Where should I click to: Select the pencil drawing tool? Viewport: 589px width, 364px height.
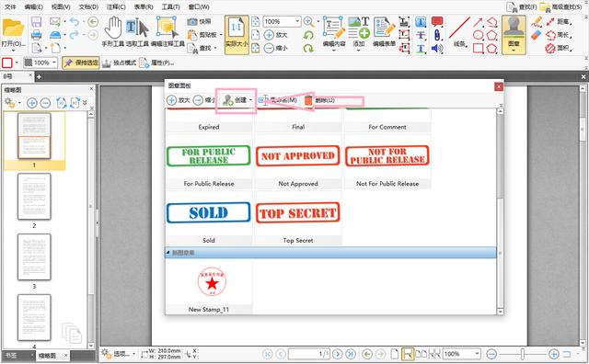coord(537,21)
